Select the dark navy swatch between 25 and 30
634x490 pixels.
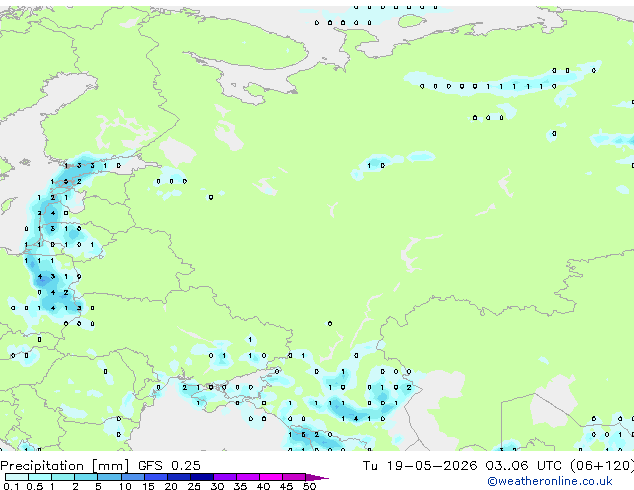coord(202,477)
